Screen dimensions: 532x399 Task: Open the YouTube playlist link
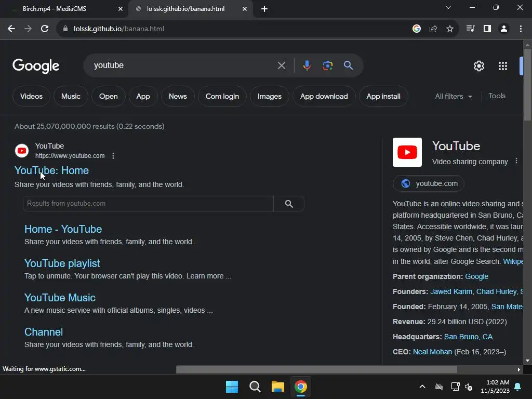pyautogui.click(x=62, y=263)
